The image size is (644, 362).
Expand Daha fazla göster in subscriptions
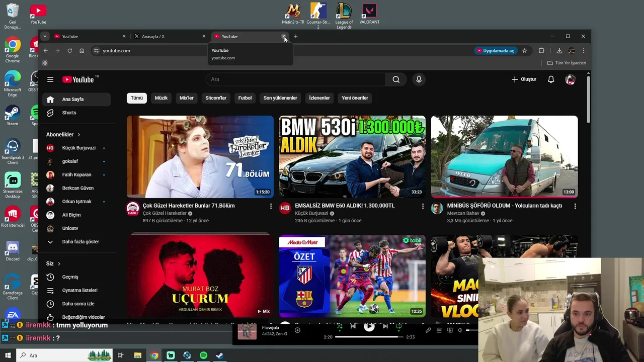click(x=76, y=242)
